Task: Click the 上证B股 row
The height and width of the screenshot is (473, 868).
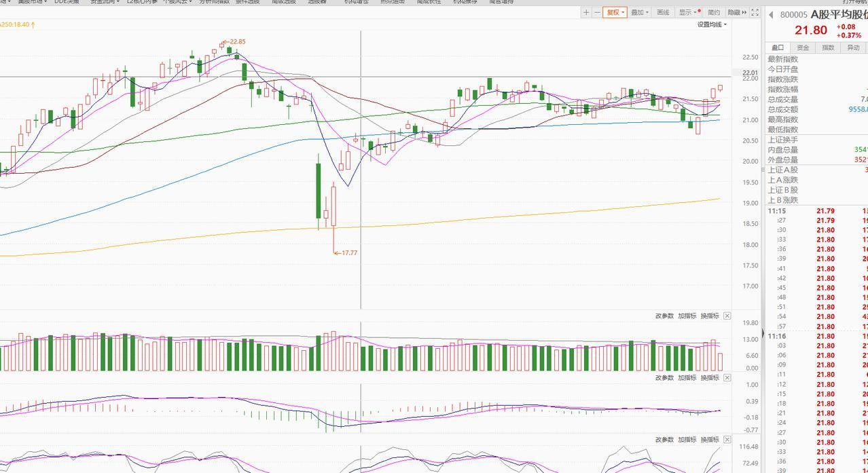Action: tap(817, 190)
